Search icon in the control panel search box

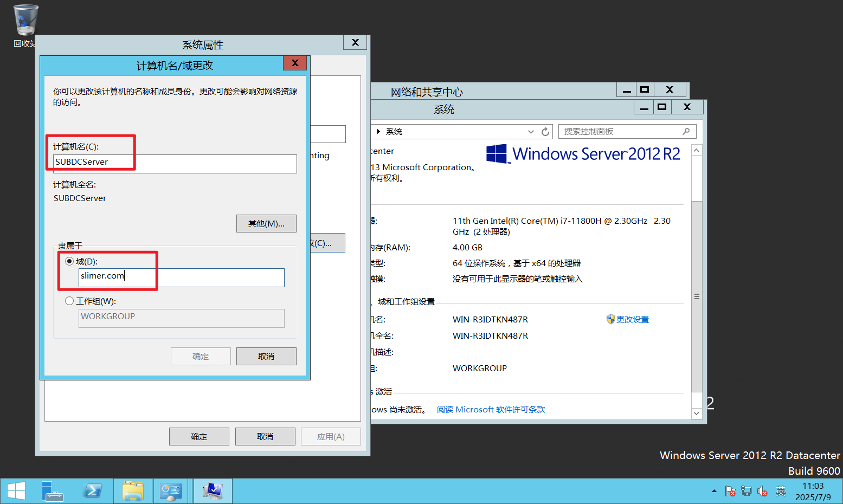686,131
